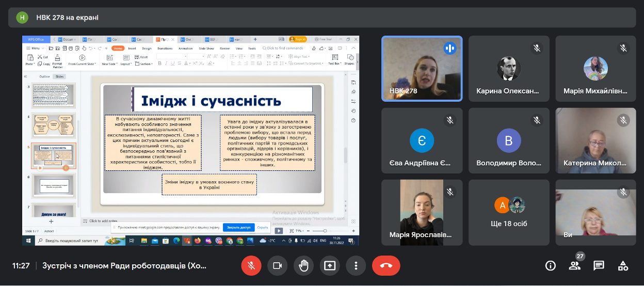Open the Slide Show ribbon tab
Image resolution: width=644 pixels, height=286 pixels.
tap(206, 48)
